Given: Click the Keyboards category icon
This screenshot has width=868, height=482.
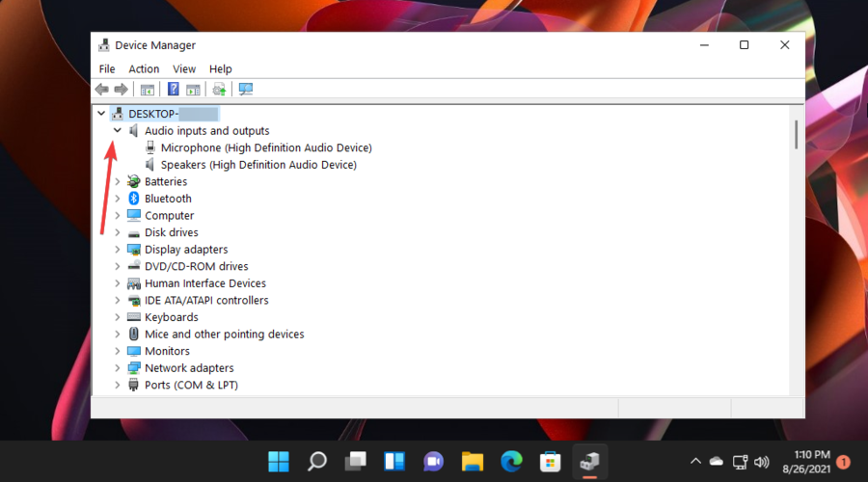Looking at the screenshot, I should 133,317.
